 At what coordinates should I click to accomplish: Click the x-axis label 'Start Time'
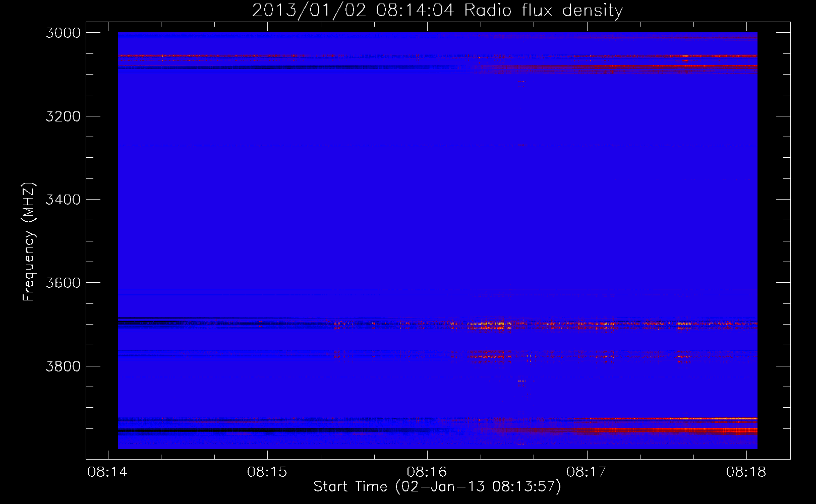tap(351, 487)
